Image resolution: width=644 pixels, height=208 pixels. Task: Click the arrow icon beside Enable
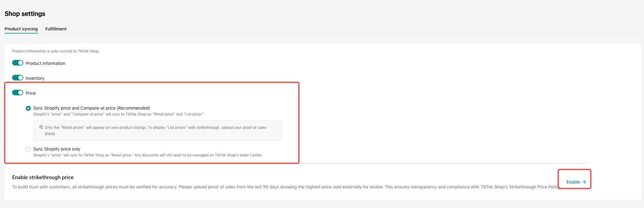click(x=584, y=182)
